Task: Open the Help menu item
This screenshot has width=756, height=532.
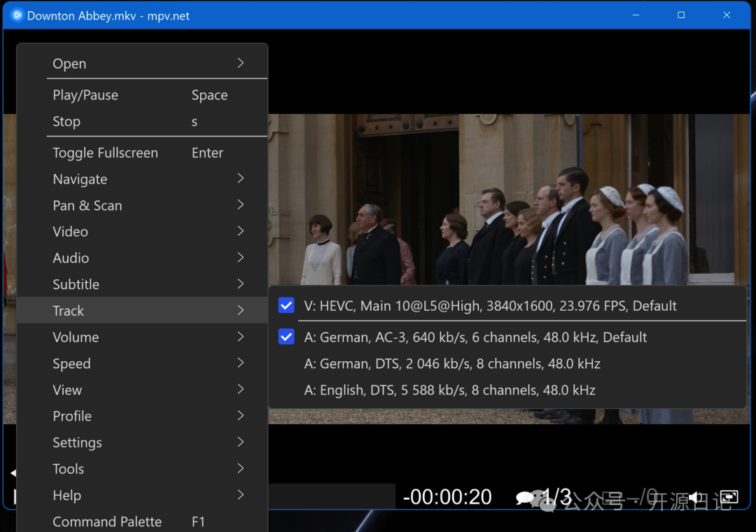Action: (142, 495)
